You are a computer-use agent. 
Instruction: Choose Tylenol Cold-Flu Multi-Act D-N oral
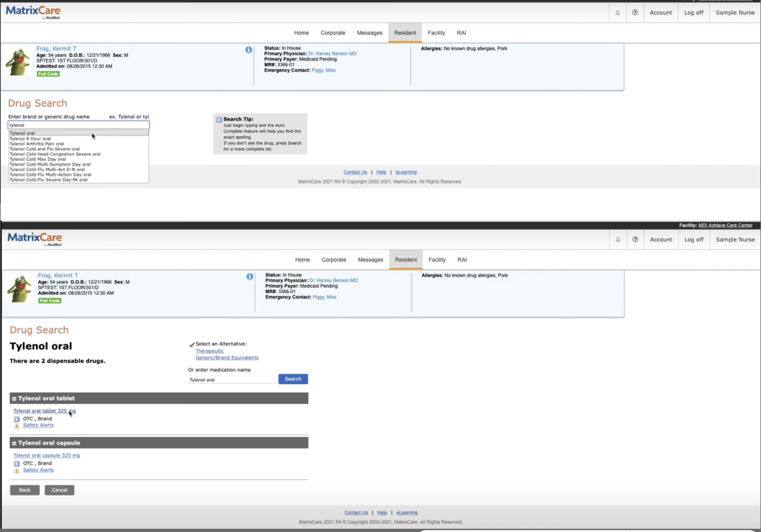(79, 169)
